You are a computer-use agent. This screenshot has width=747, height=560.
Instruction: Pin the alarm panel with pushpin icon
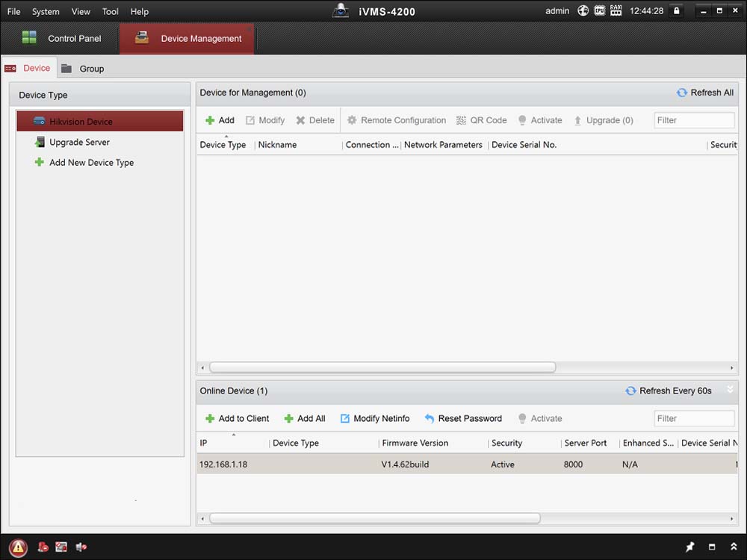click(x=689, y=547)
